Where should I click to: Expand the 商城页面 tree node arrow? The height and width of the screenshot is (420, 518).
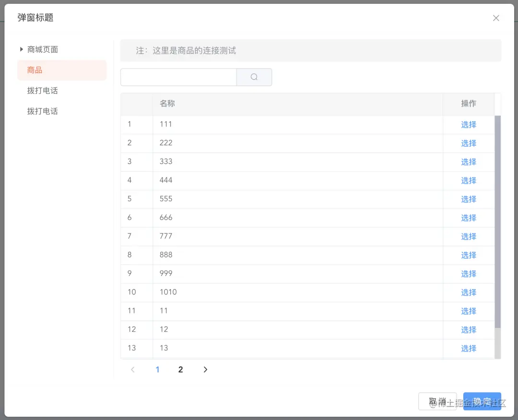pos(22,49)
